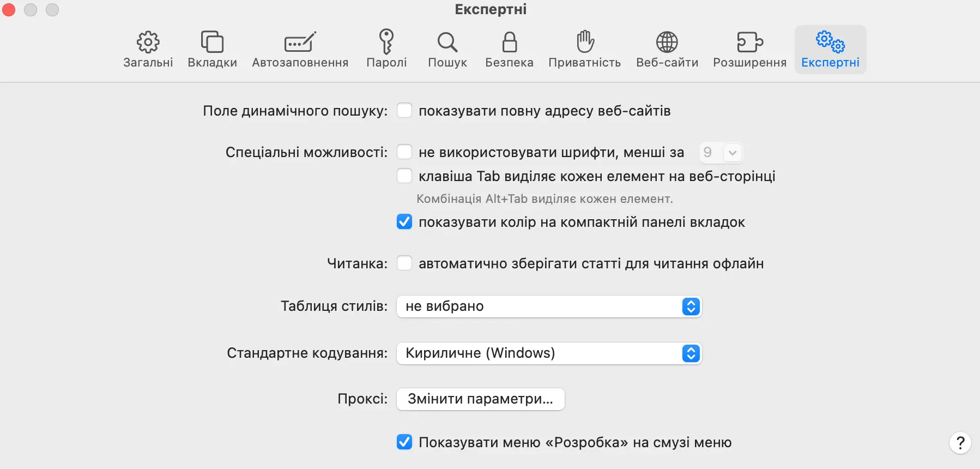Open the Веб-сайти globe icon
Image resolution: width=980 pixels, height=469 pixels.
click(667, 42)
